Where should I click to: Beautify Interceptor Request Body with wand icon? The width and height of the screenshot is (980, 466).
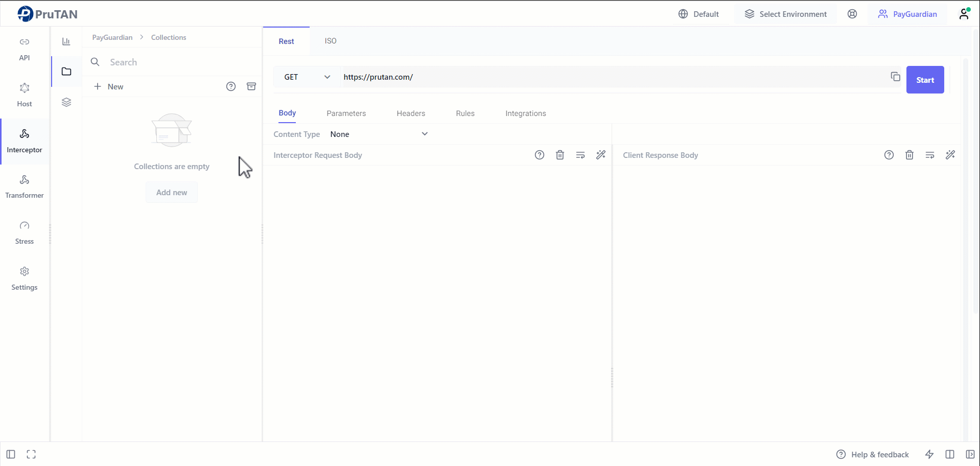pyautogui.click(x=601, y=155)
